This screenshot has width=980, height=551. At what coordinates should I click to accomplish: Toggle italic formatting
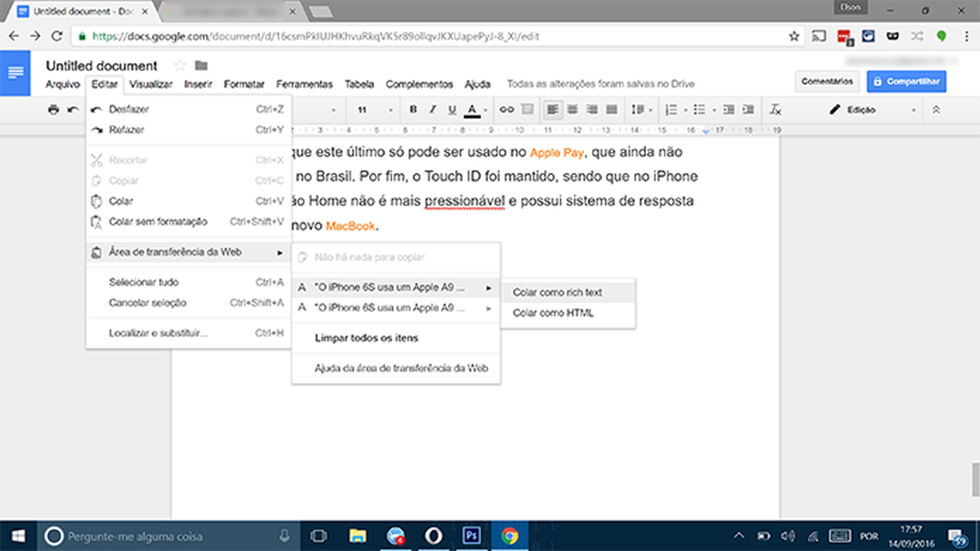coord(433,109)
